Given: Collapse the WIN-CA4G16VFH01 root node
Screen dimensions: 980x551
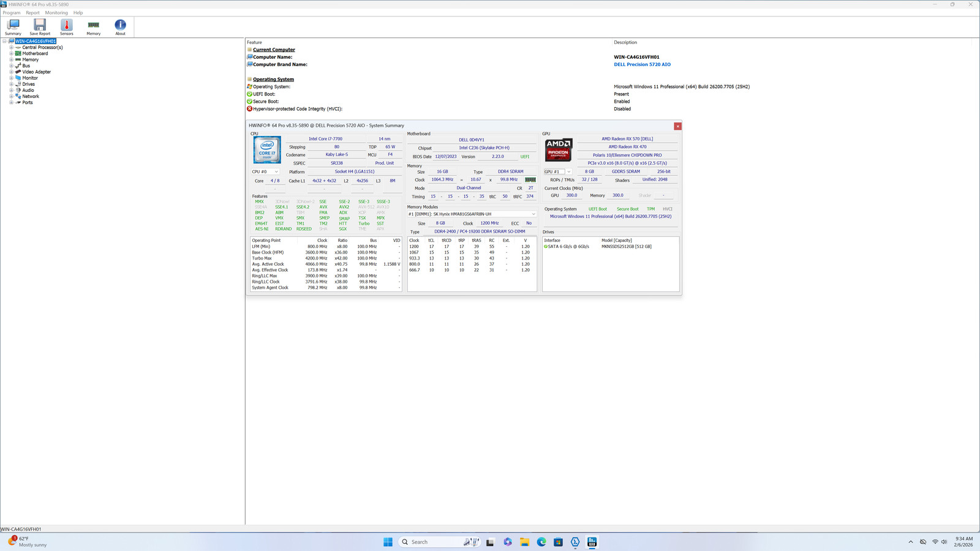Looking at the screenshot, I should coord(4,41).
